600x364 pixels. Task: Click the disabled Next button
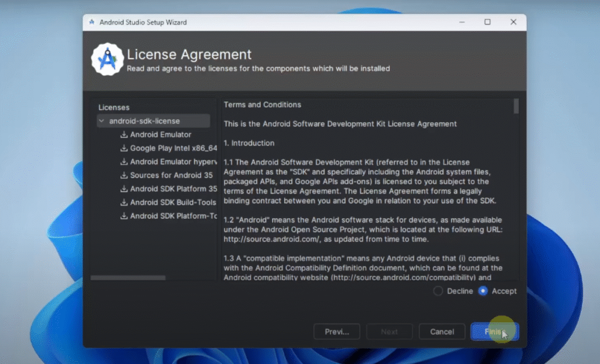tap(389, 331)
